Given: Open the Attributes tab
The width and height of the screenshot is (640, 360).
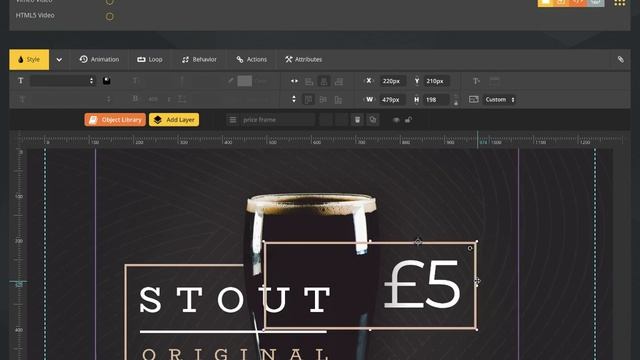Looking at the screenshot, I should 304,60.
